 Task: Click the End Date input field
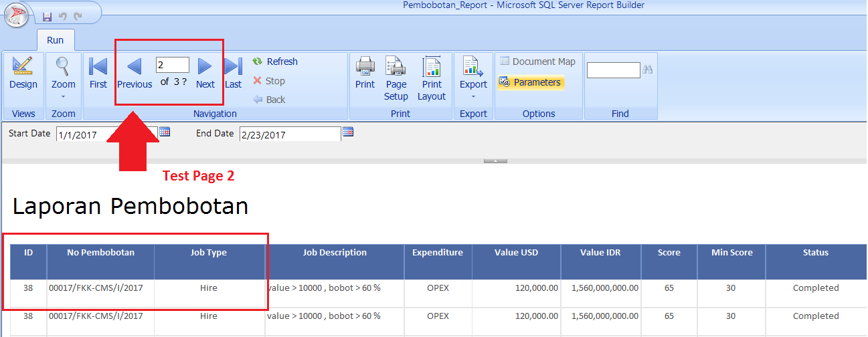pos(290,134)
